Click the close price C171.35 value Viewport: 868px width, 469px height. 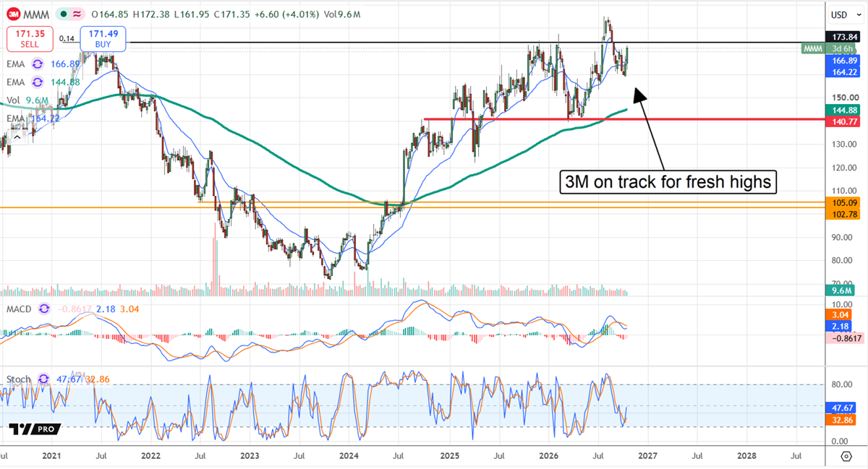231,14
